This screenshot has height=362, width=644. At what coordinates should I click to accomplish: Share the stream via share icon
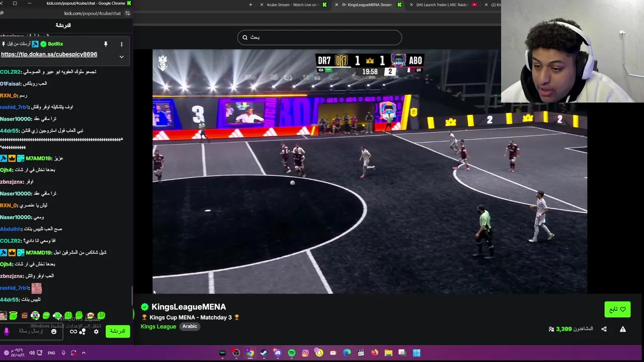point(604,329)
